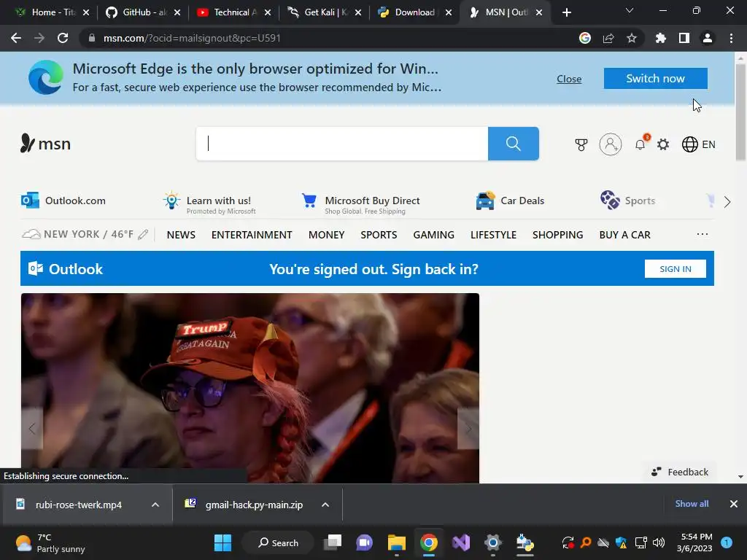Open the ENTERTAINMENT section
Viewport: 747px width, 560px height.
(x=252, y=235)
